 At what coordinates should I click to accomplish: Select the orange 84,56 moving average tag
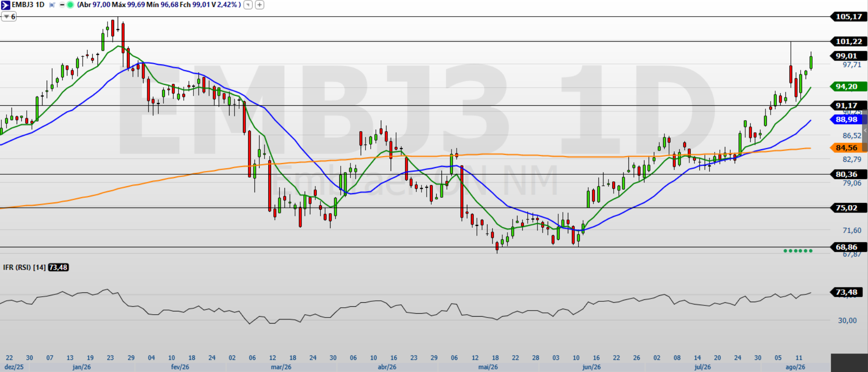849,148
